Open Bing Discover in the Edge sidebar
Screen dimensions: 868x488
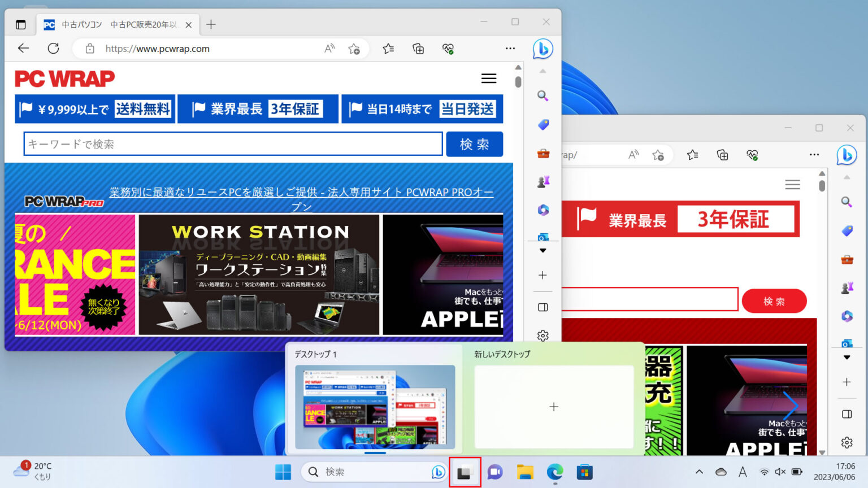543,49
